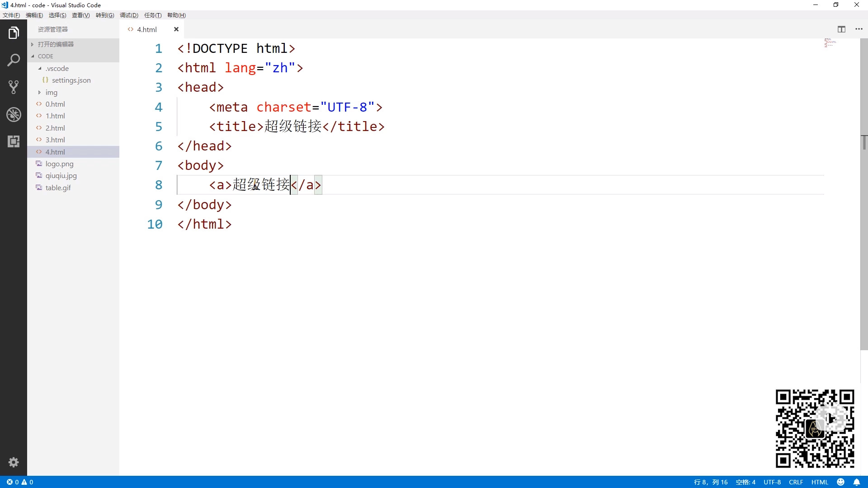Open the 文件(F) menu
This screenshot has width=868, height=488.
point(11,15)
